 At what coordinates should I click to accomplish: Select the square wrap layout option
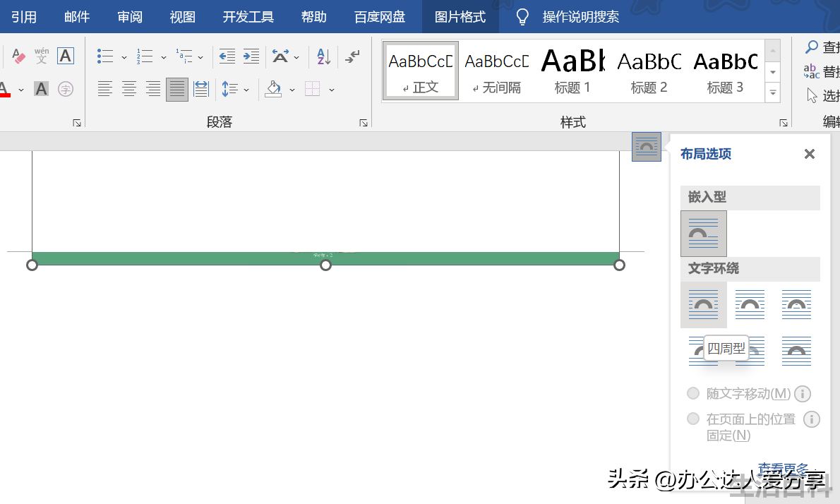coord(703,304)
